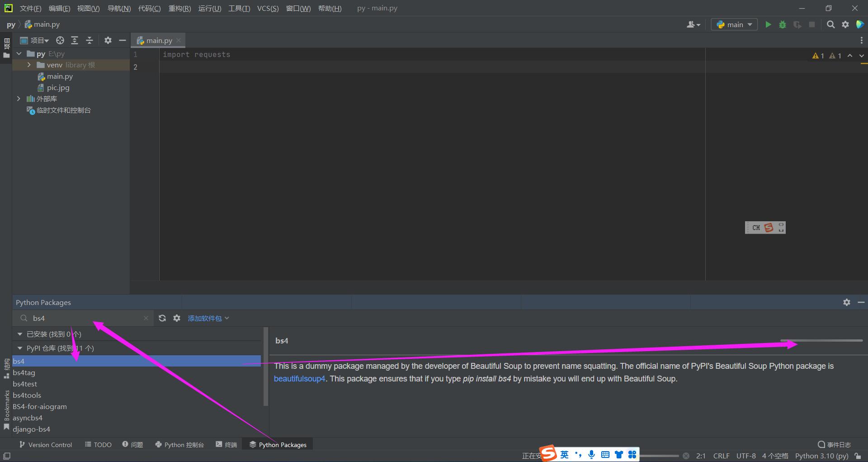This screenshot has height=462, width=868.
Task: Hide the project tool window
Action: (122, 40)
